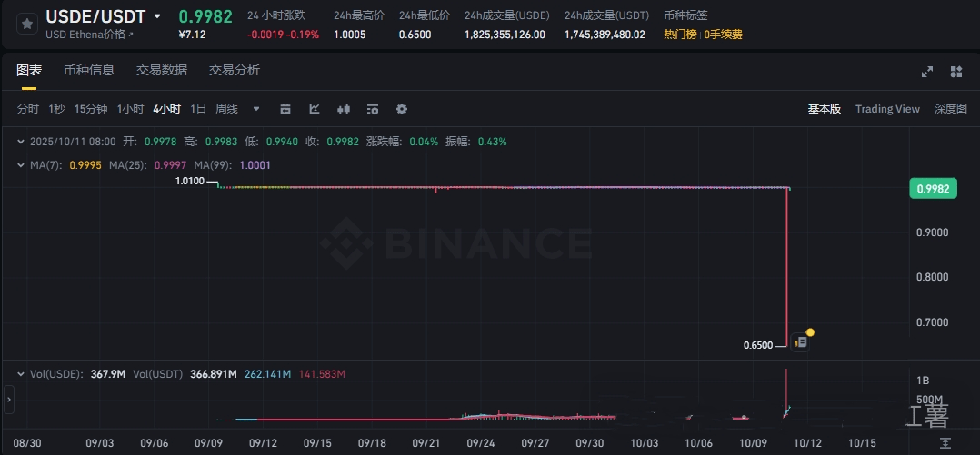Open the calendar date-range icon in chart toolbar
Viewport: 980px width, 455px height.
tap(285, 109)
